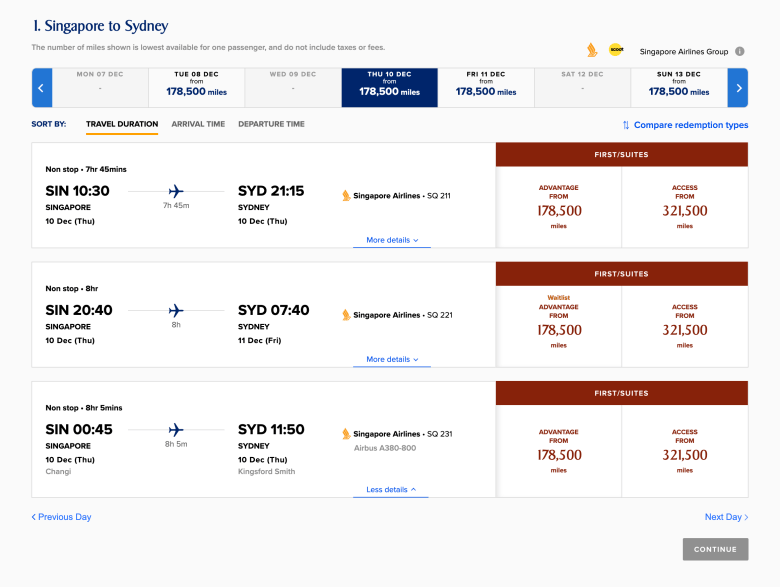Expand More details for flight SQ 221
This screenshot has height=587, width=780.
pos(392,360)
